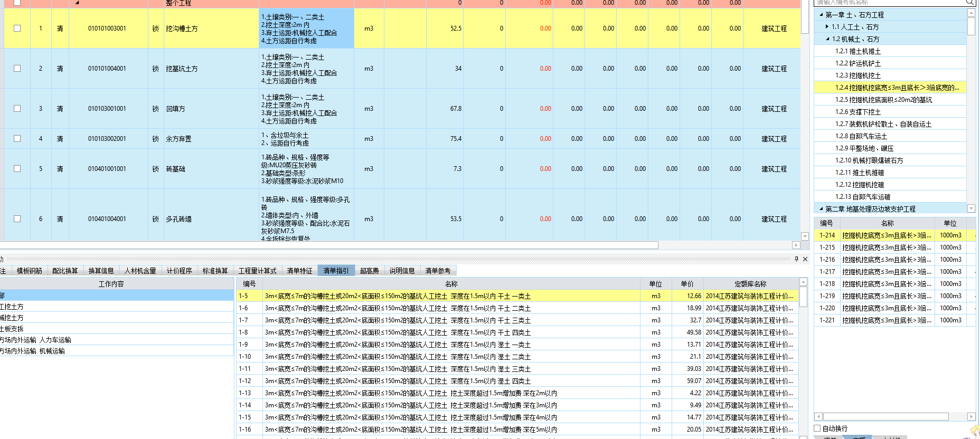Tick the checkbox for row 6 多孔砖墙
Viewport: 980px width, 439px height.
pos(17,219)
